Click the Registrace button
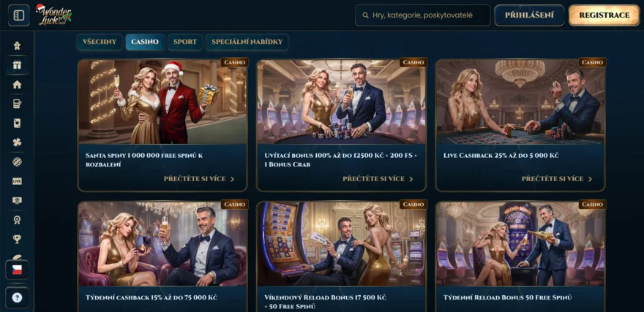Image resolution: width=644 pixels, height=312 pixels. [x=604, y=15]
